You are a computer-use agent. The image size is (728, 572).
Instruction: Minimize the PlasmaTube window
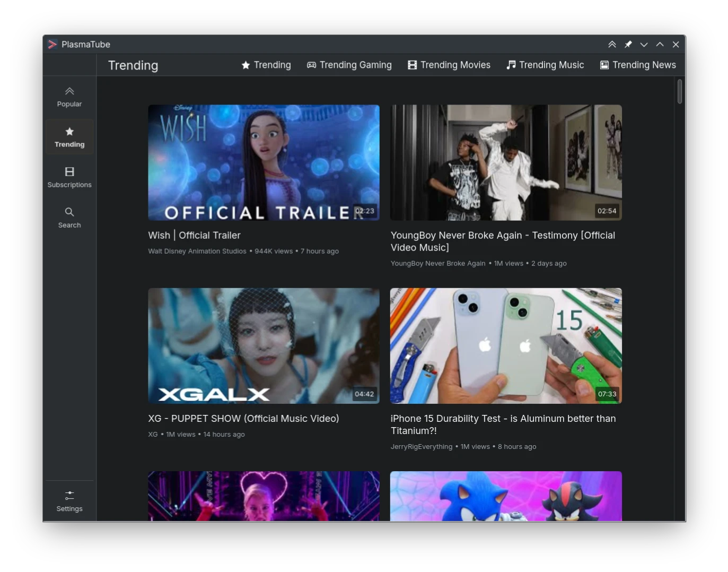pos(644,45)
